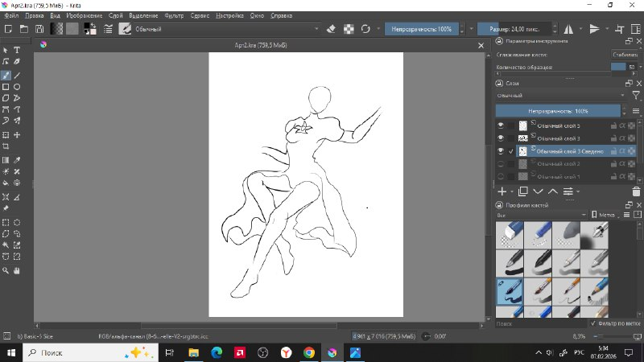Image resolution: width=644 pixels, height=362 pixels.
Task: Open the 'Фильтр' menu
Action: [x=173, y=15]
